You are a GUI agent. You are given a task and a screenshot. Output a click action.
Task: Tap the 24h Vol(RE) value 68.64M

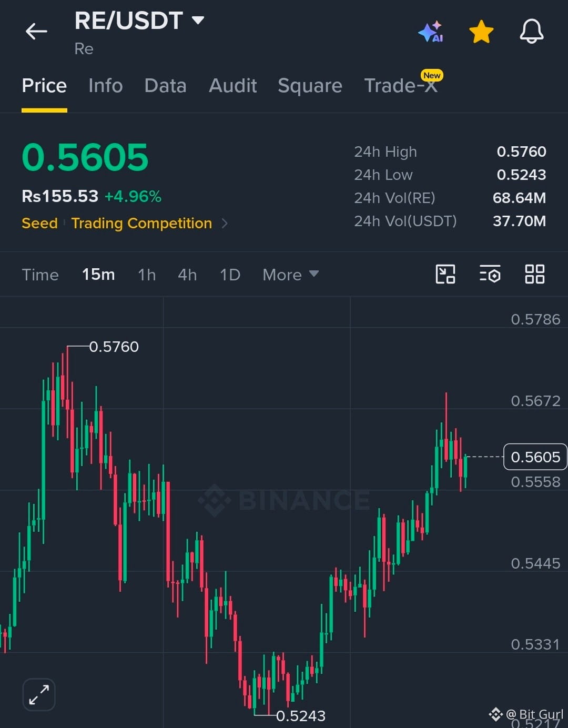coord(520,198)
